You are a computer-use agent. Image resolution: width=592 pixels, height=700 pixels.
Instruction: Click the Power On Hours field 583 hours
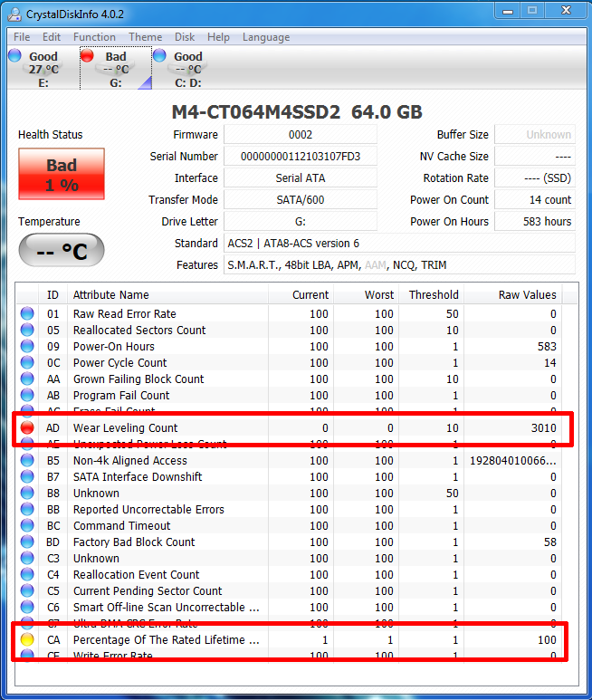click(x=535, y=222)
